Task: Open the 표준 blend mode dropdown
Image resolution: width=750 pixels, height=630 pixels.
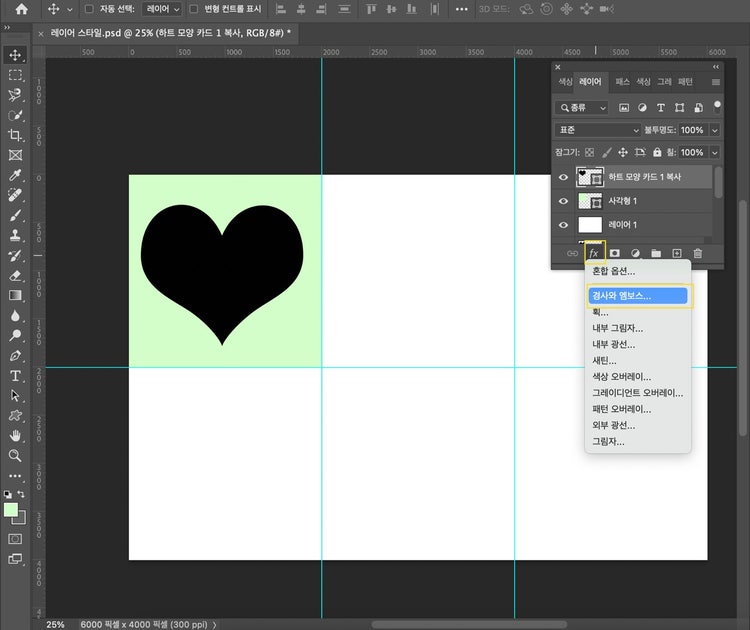Action: point(598,130)
